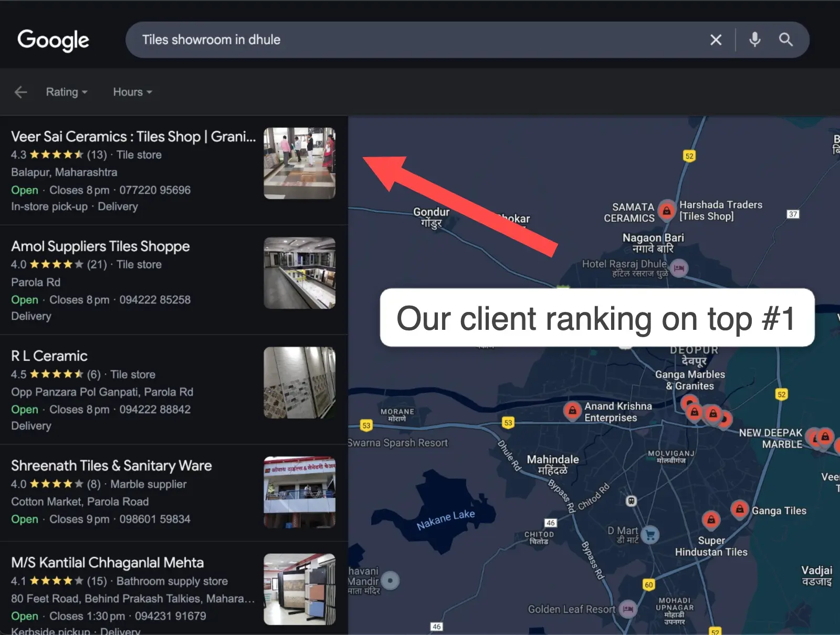The height and width of the screenshot is (635, 840).
Task: Click the NEW DEEPAK MARBLE map pin
Action: coord(825,437)
